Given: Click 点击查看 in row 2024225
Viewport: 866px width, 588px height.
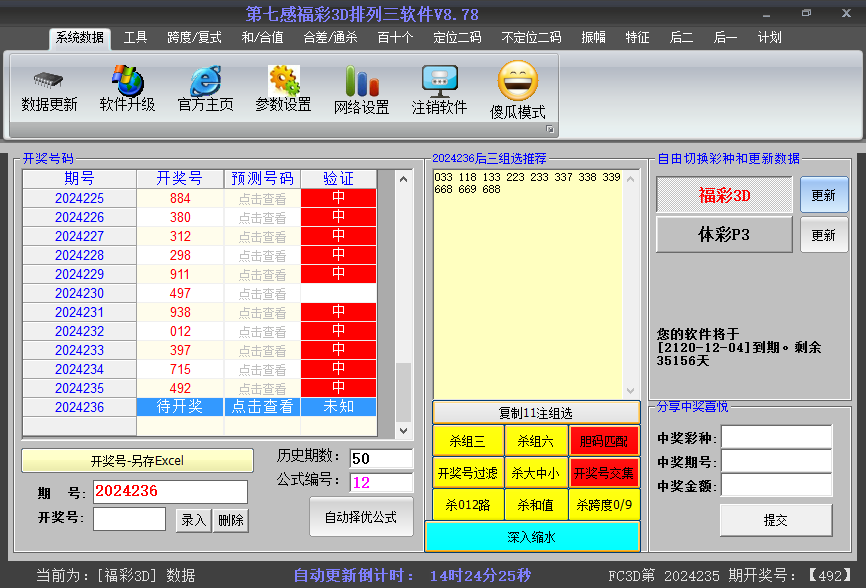Looking at the screenshot, I should tap(262, 199).
